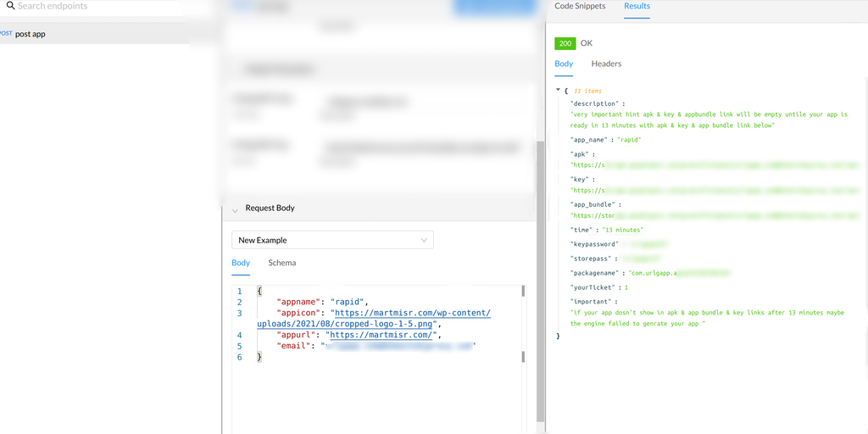Collapse the Request Body section chevron

[x=235, y=209]
